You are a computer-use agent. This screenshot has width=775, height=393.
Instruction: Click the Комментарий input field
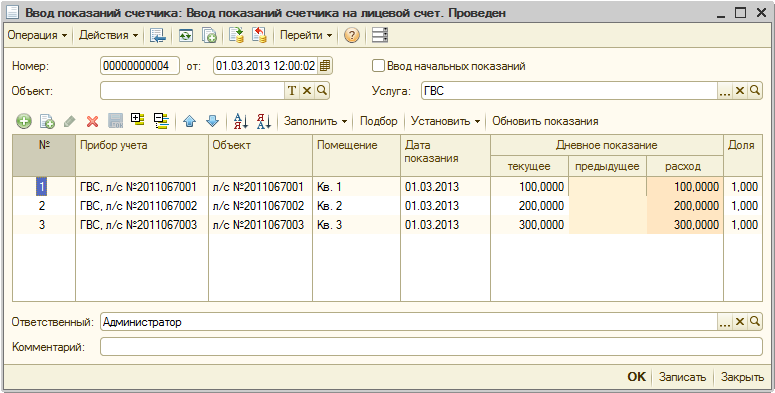click(431, 347)
